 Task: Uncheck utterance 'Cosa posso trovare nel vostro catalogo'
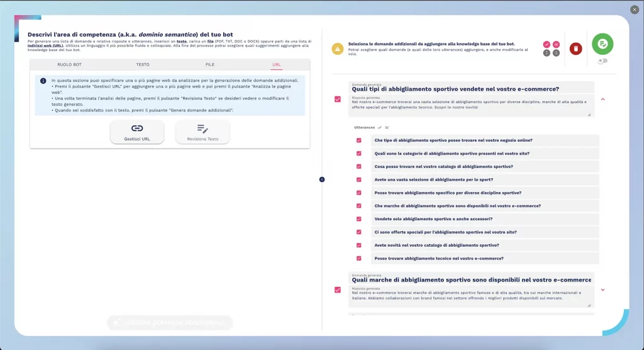pyautogui.click(x=359, y=167)
